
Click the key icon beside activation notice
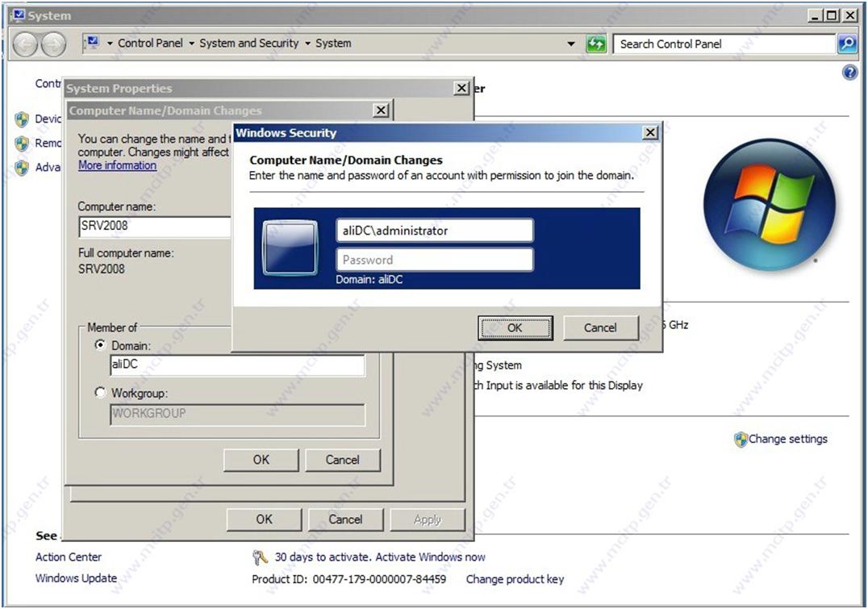pos(260,557)
